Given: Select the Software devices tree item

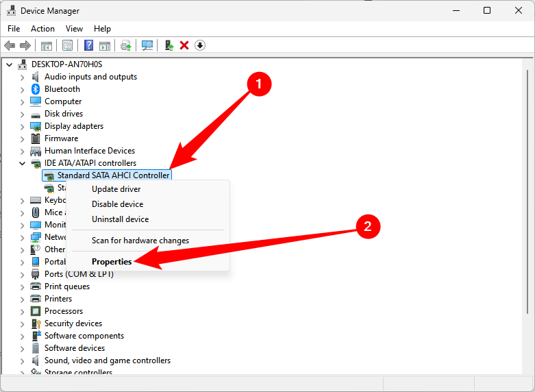Looking at the screenshot, I should click(75, 348).
